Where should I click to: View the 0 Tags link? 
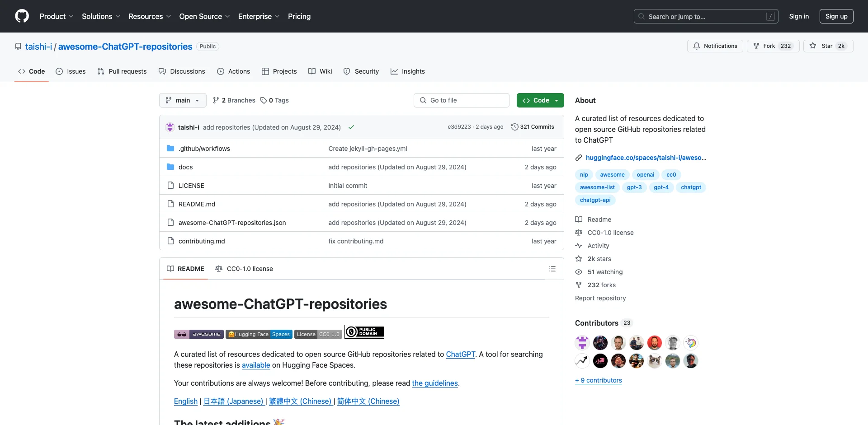click(x=274, y=100)
